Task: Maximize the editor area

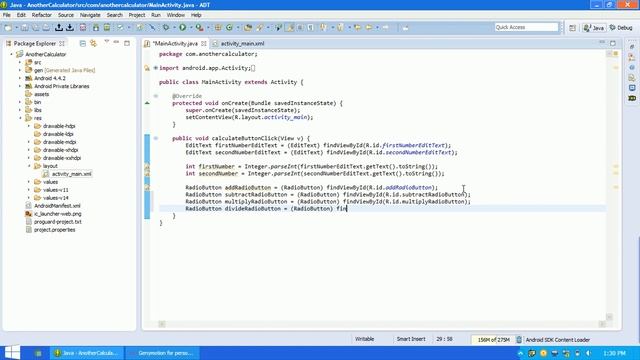Action: click(x=613, y=43)
